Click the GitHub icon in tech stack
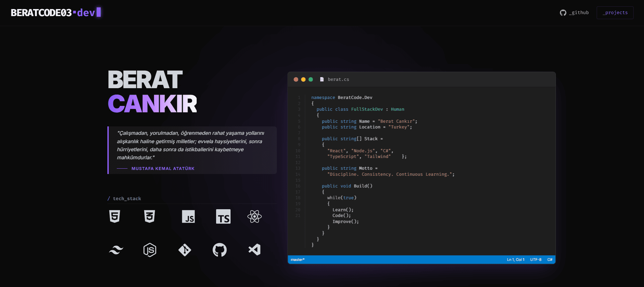Viewport: 644px width, 287px height. [x=220, y=250]
